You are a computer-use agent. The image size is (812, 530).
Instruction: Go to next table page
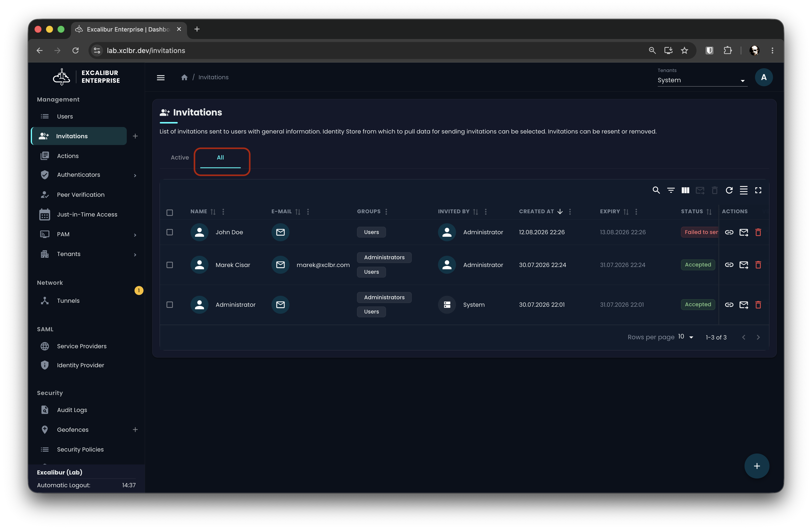(x=758, y=337)
